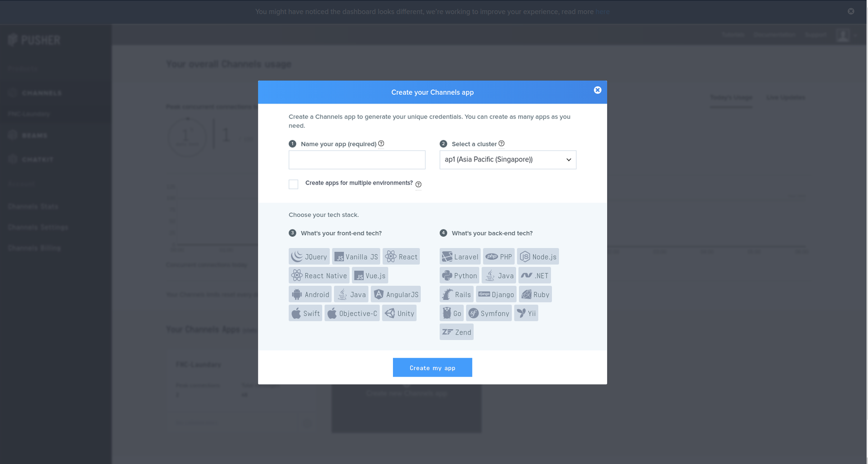Open Beams in the background sidebar
Viewport: 868px width, 464px height.
point(28,135)
